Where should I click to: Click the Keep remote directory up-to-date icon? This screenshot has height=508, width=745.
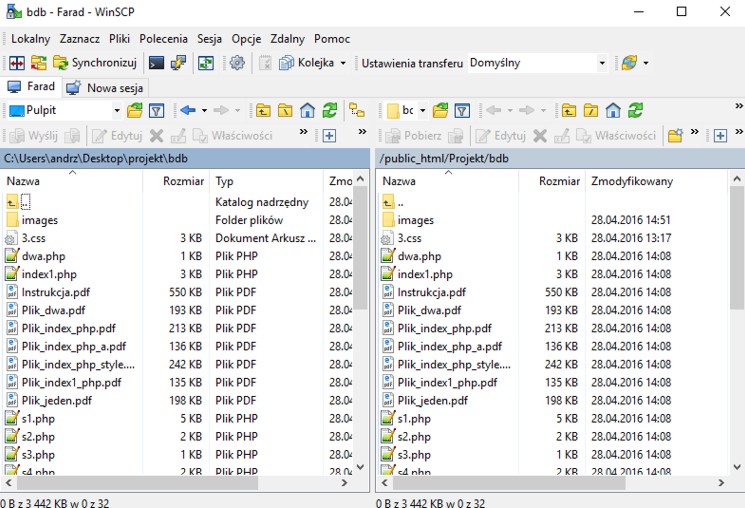(x=206, y=63)
